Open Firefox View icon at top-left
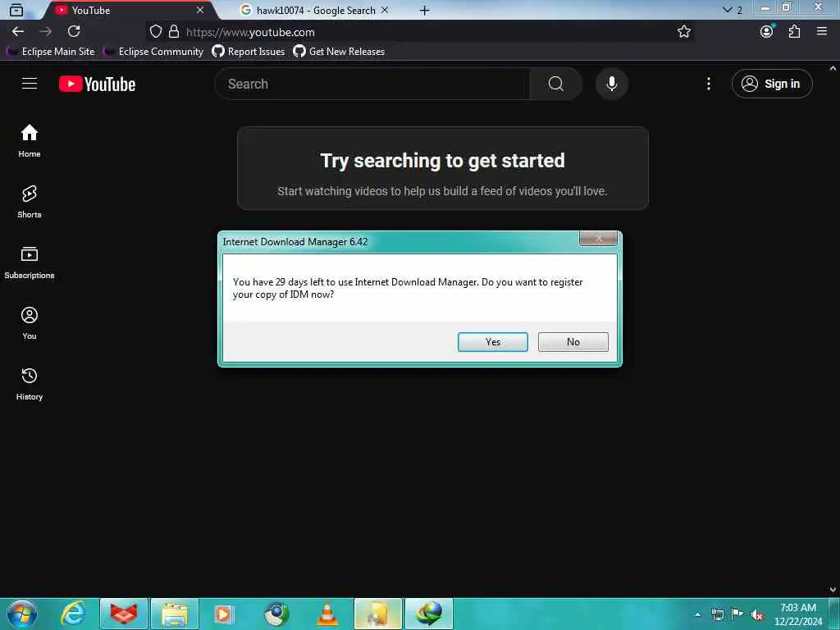This screenshot has width=840, height=630. tap(16, 10)
